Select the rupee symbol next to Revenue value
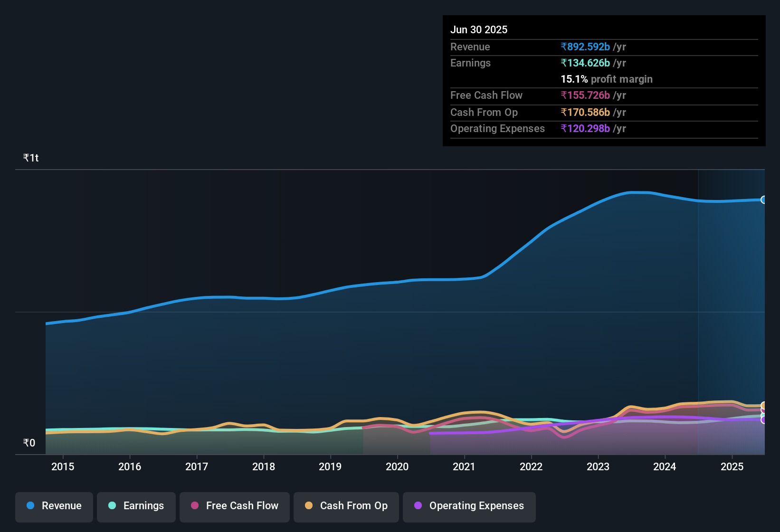Screen dimensions: 780x532 564,47
